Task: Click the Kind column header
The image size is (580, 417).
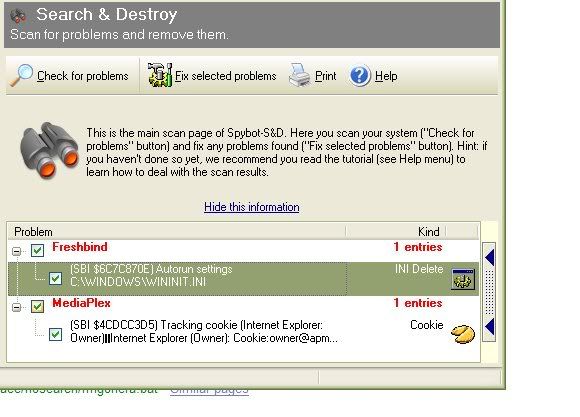Action: point(396,232)
